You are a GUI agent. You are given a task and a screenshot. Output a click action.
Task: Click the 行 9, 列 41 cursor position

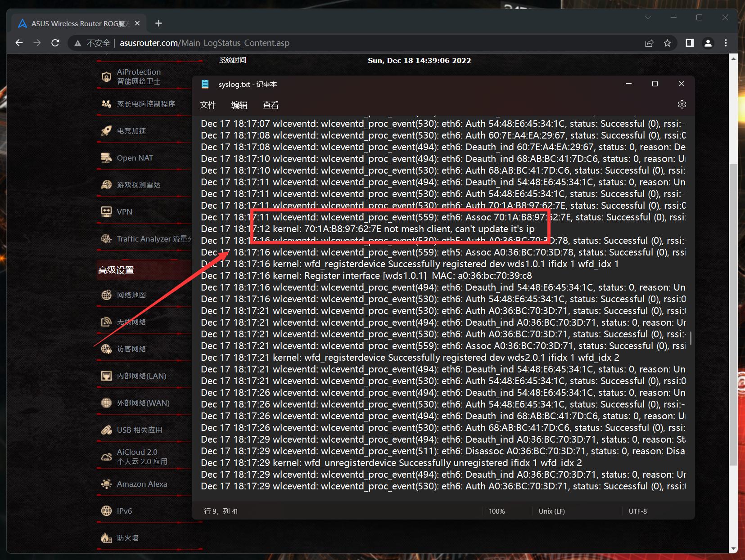221,511
